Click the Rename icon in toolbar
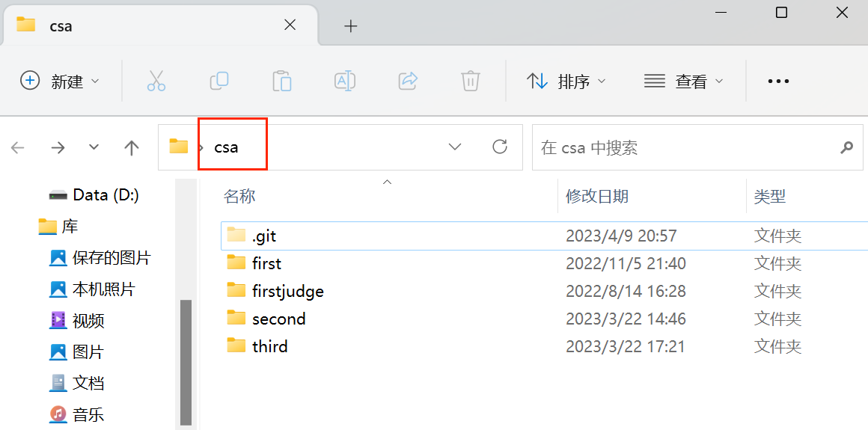Viewport: 868px width, 430px height. [x=344, y=81]
